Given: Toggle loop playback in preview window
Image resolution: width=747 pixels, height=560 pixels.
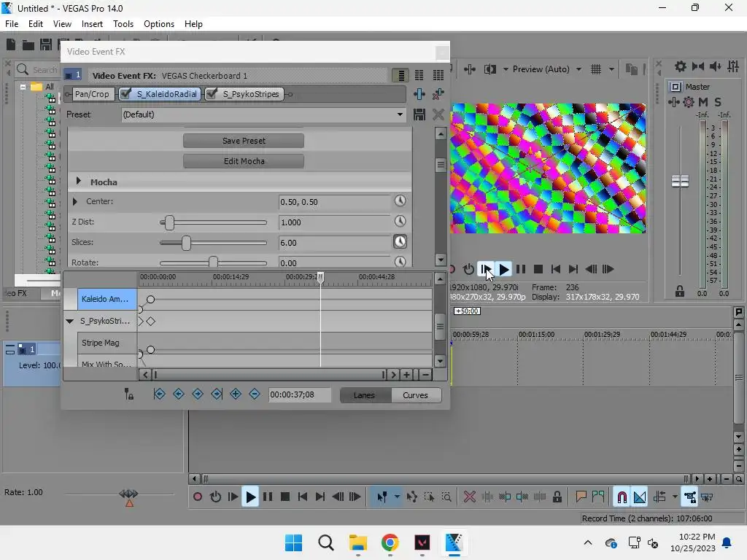Looking at the screenshot, I should tap(469, 270).
